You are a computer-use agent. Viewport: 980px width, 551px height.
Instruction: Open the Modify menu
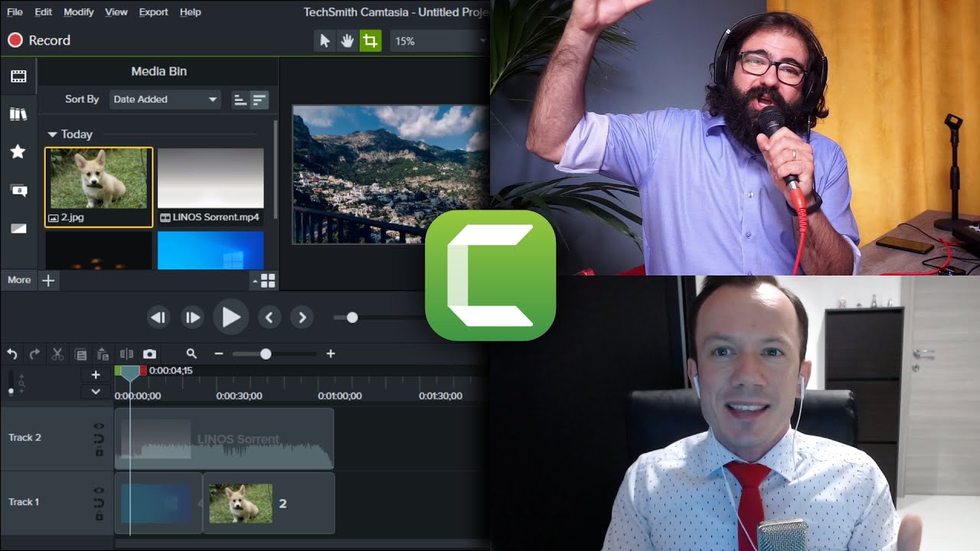tap(78, 11)
